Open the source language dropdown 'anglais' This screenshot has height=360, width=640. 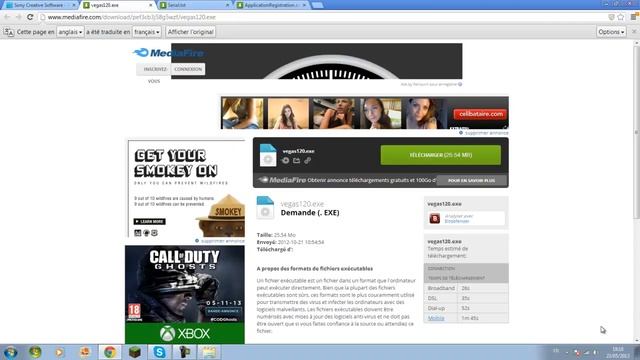click(70, 32)
